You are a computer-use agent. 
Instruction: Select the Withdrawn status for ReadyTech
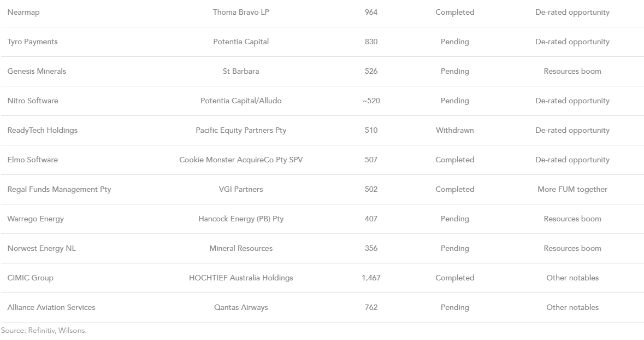point(454,130)
